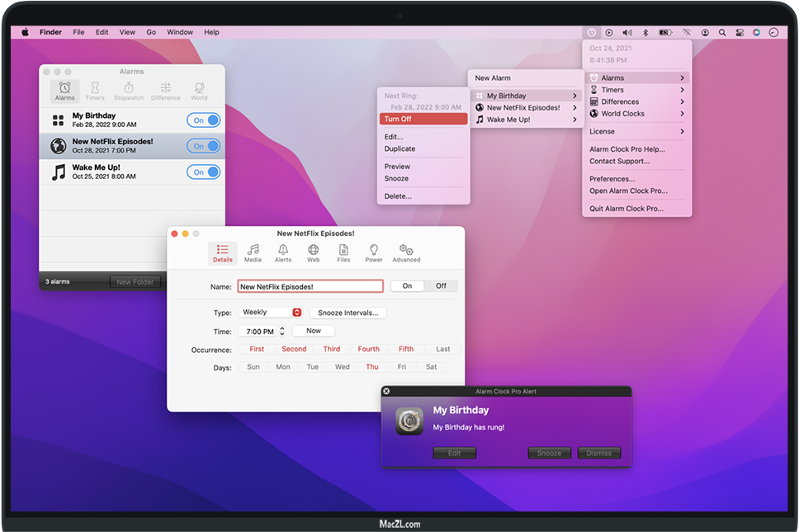Toggle the Wake Me Up! alarm switch
Image resolution: width=799 pixels, height=532 pixels.
[x=203, y=172]
